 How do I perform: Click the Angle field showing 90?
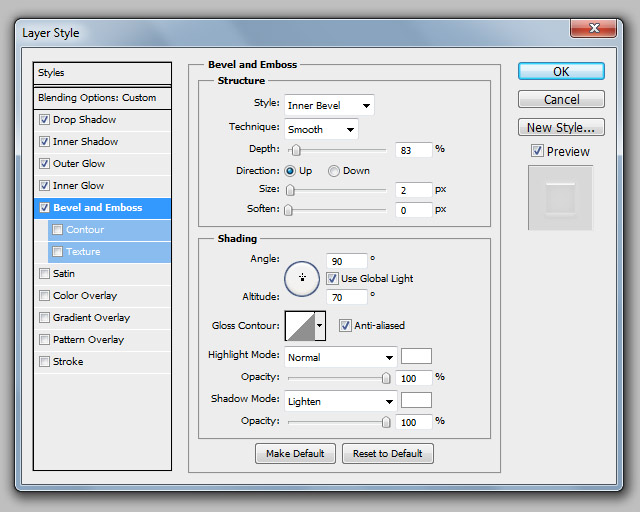[347, 261]
